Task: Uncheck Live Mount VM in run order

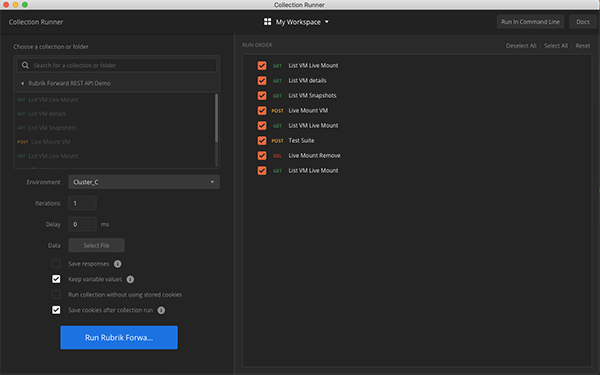Action: pyautogui.click(x=262, y=111)
